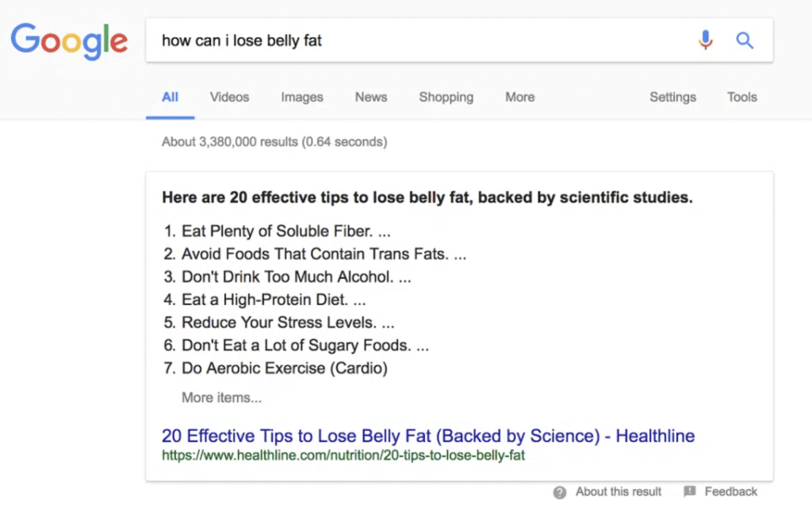Select the All results tab
Image resolution: width=812 pixels, height=516 pixels.
(170, 97)
